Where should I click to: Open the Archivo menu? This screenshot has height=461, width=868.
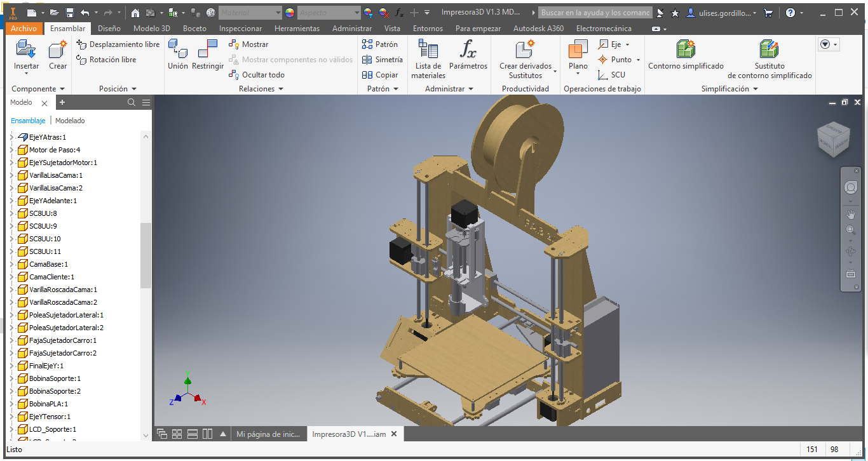(x=24, y=29)
